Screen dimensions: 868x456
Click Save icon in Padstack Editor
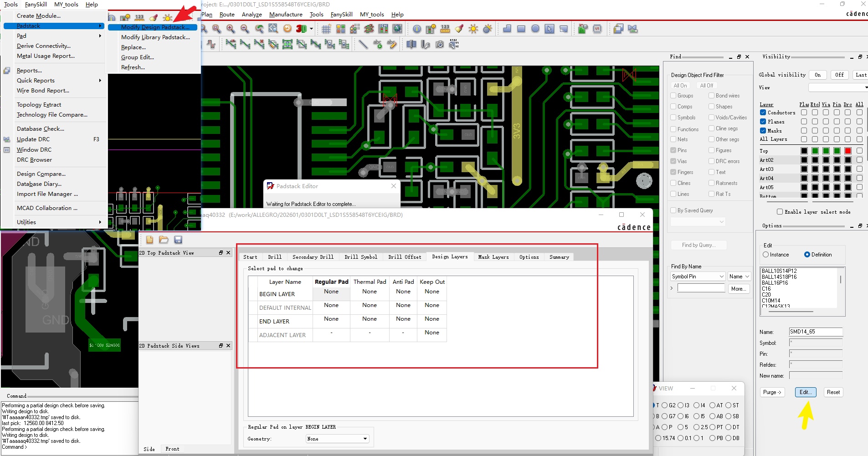coord(178,240)
